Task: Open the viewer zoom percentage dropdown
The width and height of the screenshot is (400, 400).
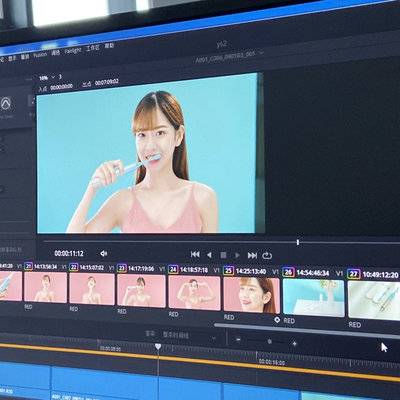Action: [47, 78]
